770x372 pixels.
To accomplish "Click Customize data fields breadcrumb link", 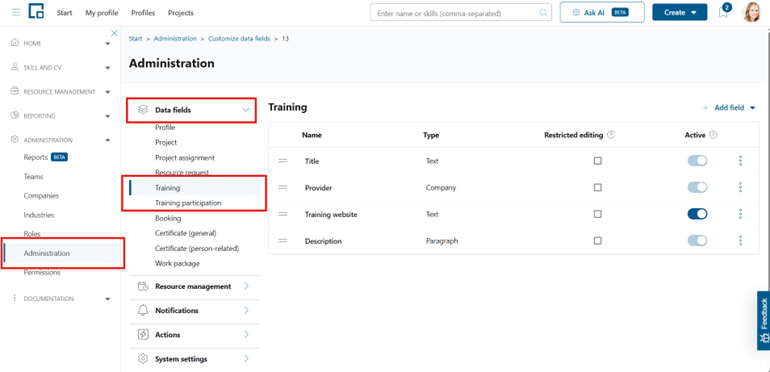I will pos(239,38).
